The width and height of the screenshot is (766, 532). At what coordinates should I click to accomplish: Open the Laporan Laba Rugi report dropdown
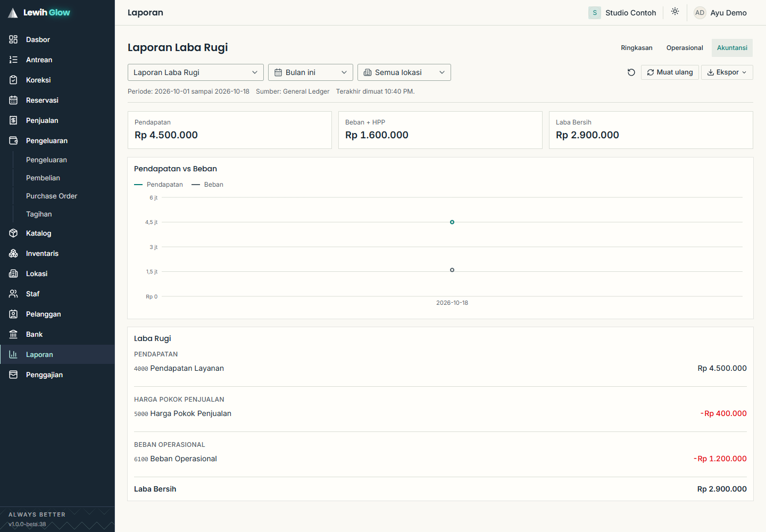click(196, 72)
